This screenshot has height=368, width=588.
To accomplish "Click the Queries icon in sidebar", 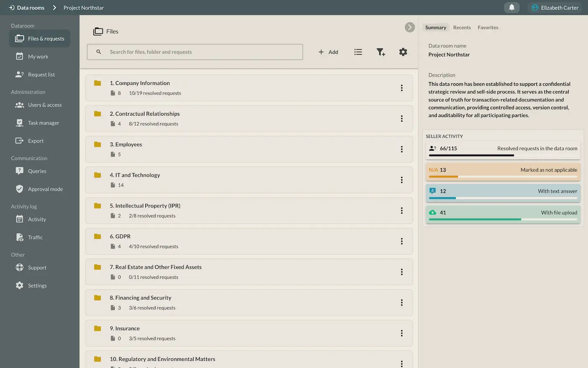I will [19, 171].
